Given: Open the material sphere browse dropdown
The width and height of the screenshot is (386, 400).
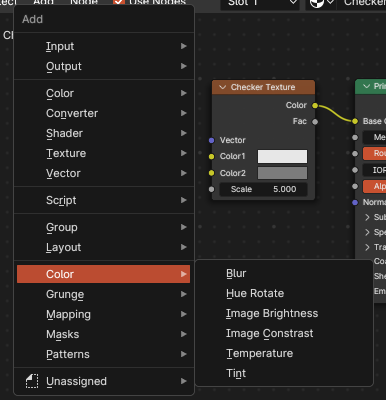Looking at the screenshot, I should [x=321, y=3].
